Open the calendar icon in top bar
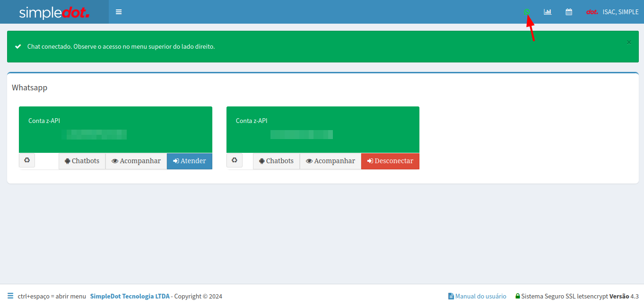This screenshot has height=307, width=644. [569, 12]
